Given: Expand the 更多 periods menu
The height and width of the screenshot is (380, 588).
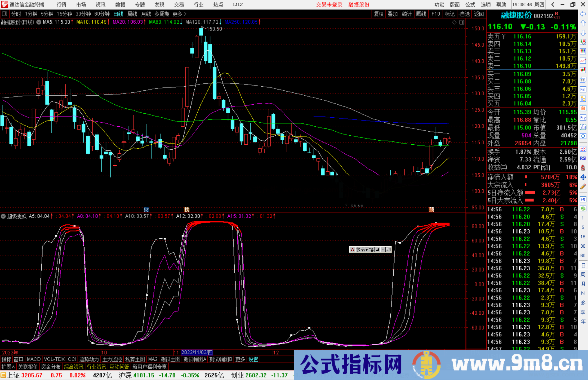Looking at the screenshot, I should tap(177, 14).
